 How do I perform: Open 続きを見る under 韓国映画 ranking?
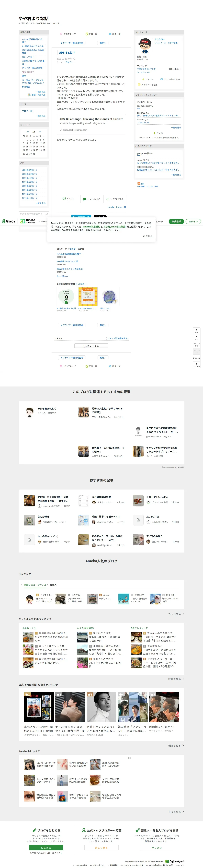pyautogui.click(x=176, y=745)
